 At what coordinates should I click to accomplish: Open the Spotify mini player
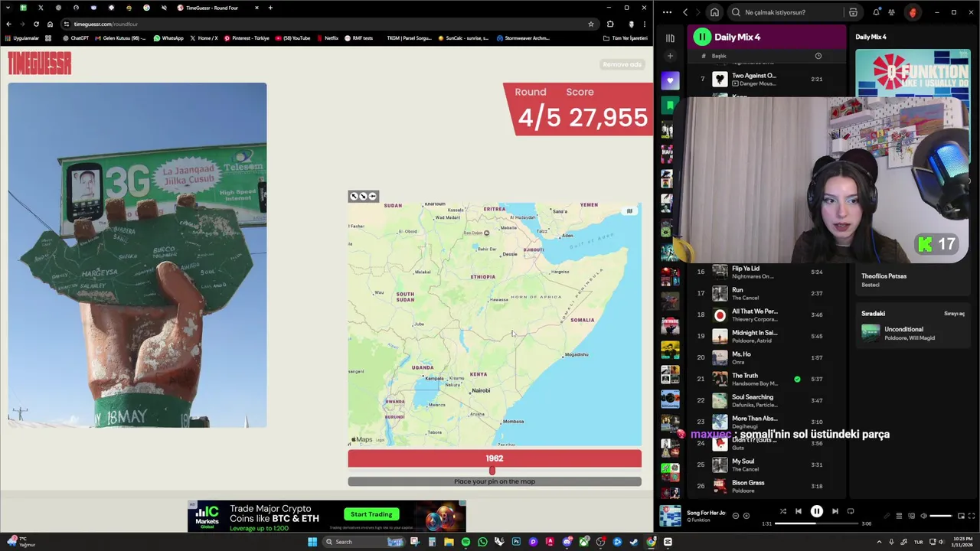(960, 516)
